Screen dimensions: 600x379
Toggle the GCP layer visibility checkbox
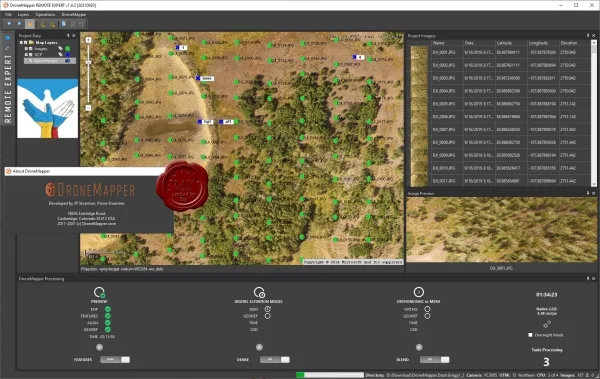(31, 55)
